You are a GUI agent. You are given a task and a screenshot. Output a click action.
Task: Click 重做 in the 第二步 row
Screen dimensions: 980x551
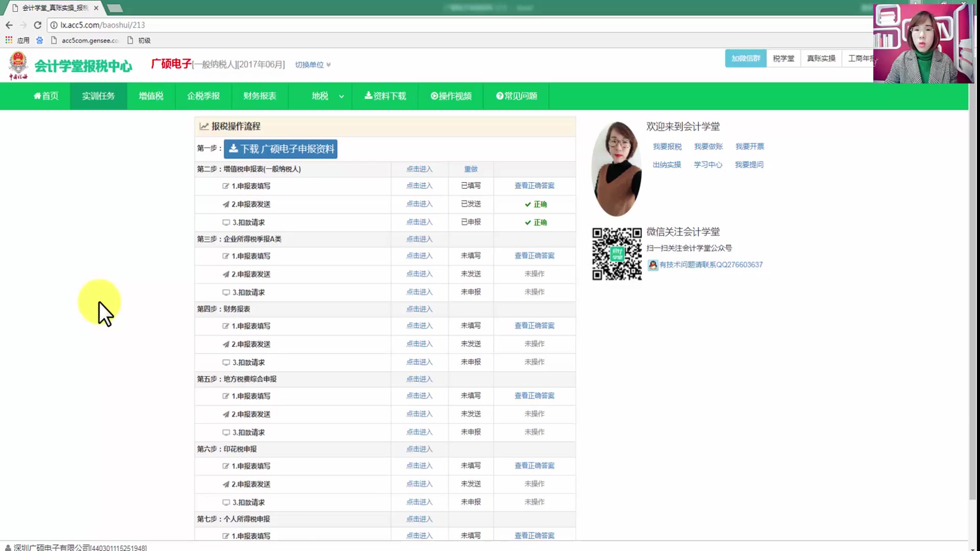(x=471, y=169)
